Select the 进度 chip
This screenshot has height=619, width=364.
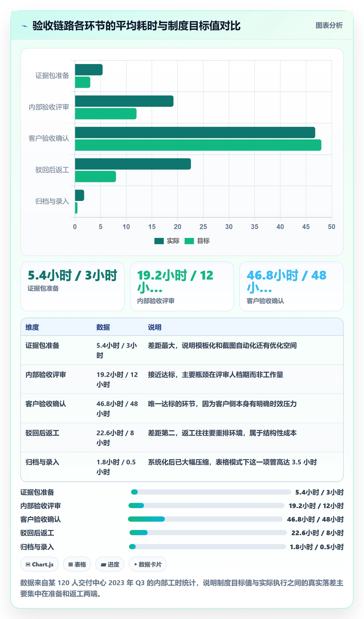(110, 564)
